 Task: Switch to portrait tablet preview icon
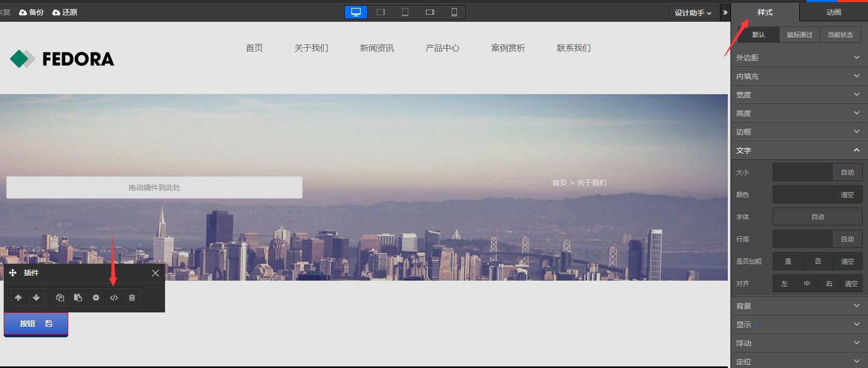click(x=405, y=12)
